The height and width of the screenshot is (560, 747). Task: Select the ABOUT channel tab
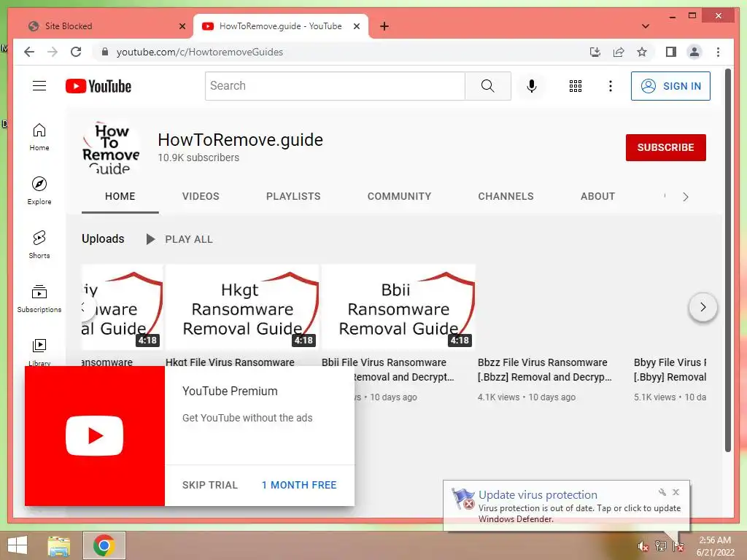click(598, 196)
